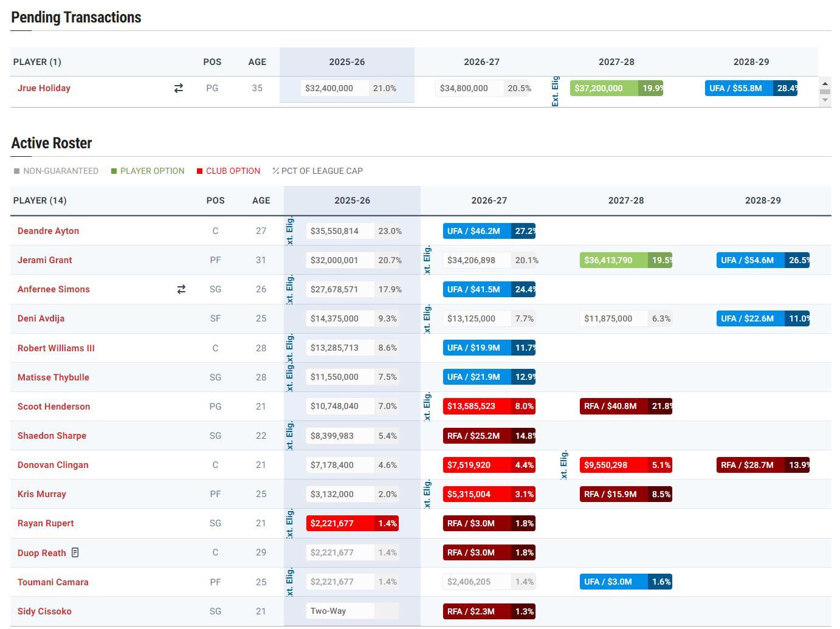The height and width of the screenshot is (629, 840).
Task: Sort active roster by the AGE column
Action: (x=261, y=201)
